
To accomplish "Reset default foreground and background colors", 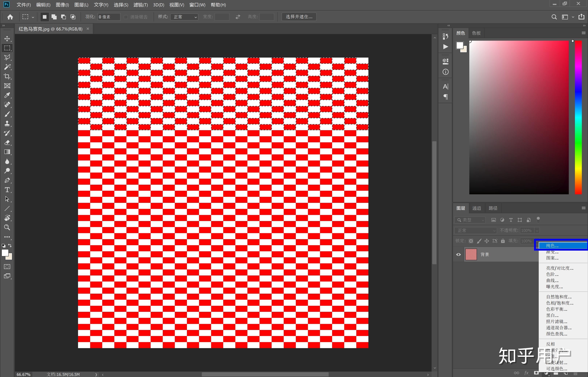I will coord(3,245).
